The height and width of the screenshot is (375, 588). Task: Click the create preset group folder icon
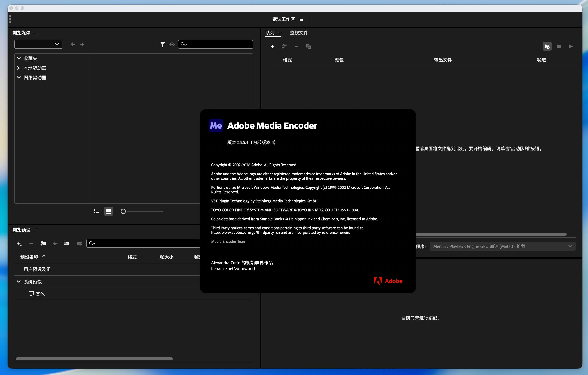[x=43, y=243]
